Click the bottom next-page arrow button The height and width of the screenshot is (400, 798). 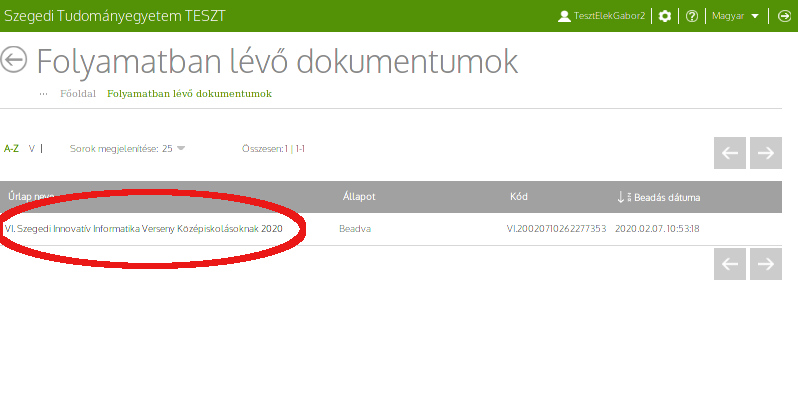pyautogui.click(x=766, y=264)
